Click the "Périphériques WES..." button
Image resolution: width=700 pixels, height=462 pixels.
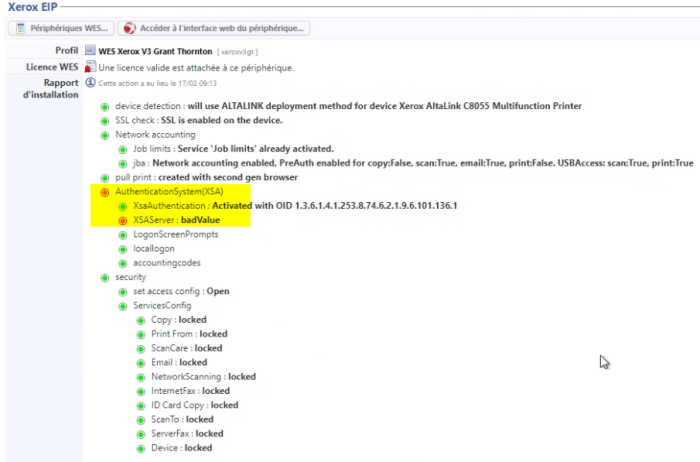[60, 28]
